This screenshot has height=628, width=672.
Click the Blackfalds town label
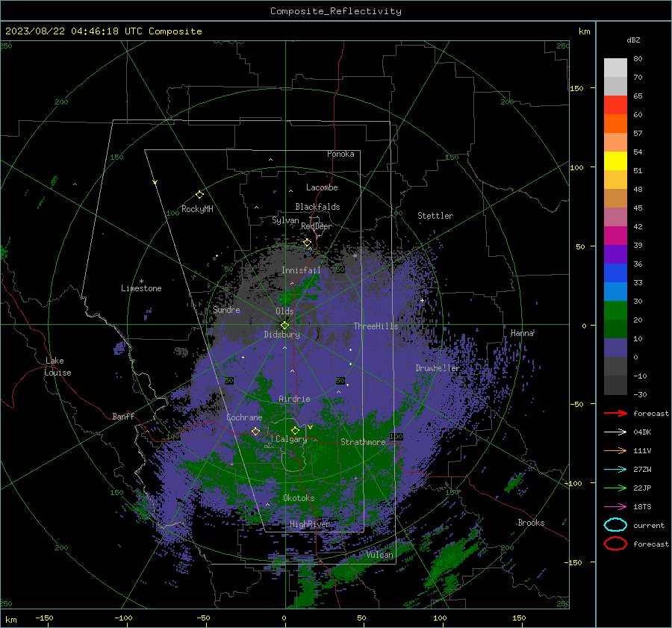[x=317, y=207]
